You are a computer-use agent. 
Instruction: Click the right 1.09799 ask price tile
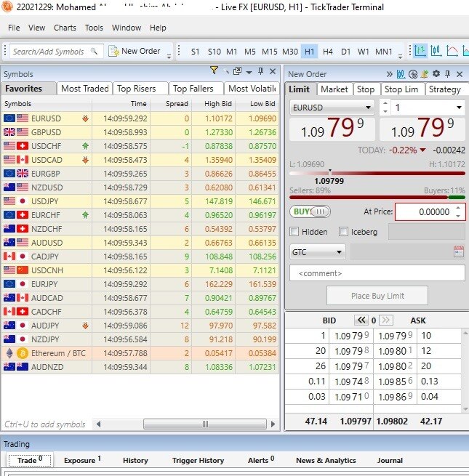point(422,129)
